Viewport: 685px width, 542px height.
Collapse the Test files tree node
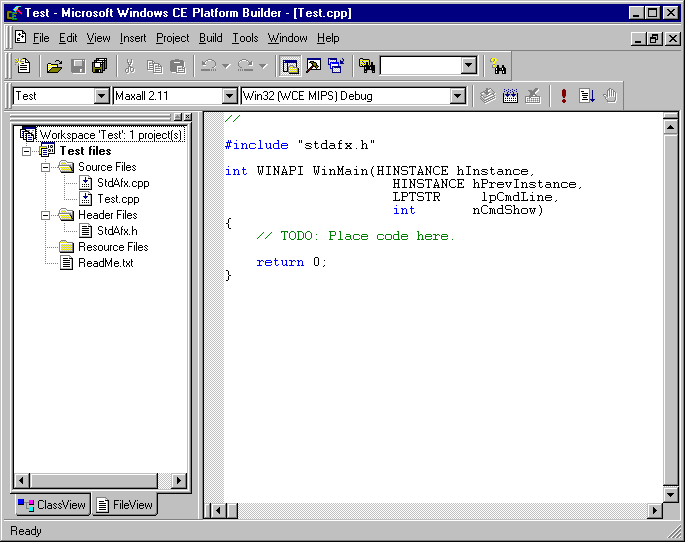[x=27, y=152]
